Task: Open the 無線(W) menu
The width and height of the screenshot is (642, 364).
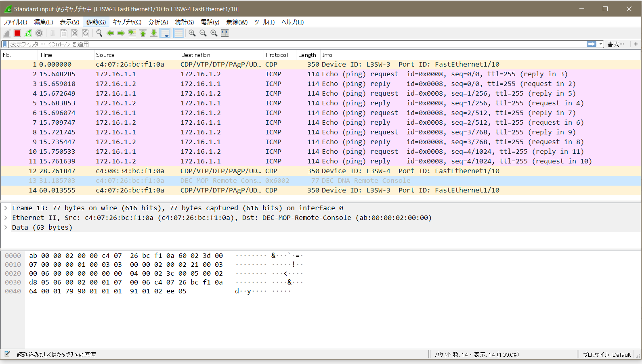Action: click(x=237, y=22)
